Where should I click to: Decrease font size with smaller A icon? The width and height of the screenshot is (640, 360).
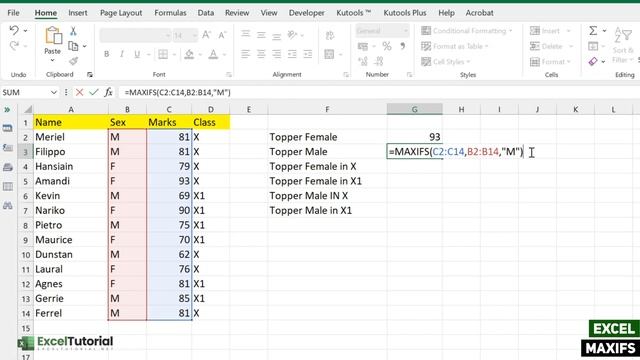pos(222,35)
